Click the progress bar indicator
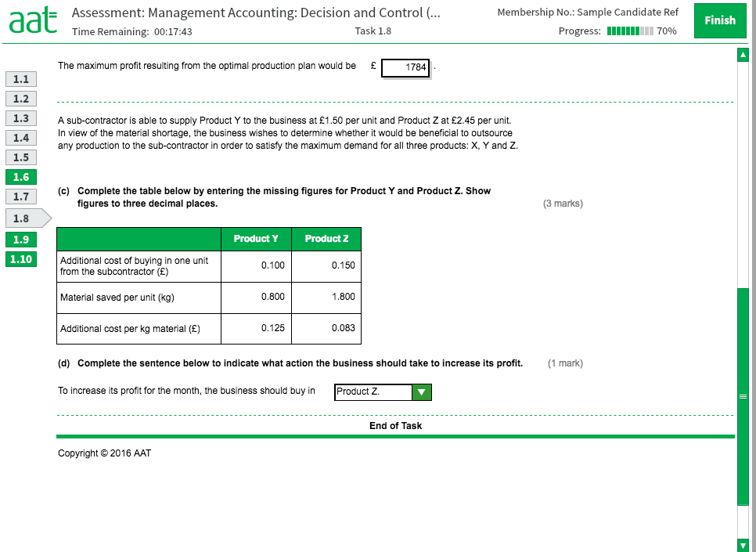 pos(630,31)
